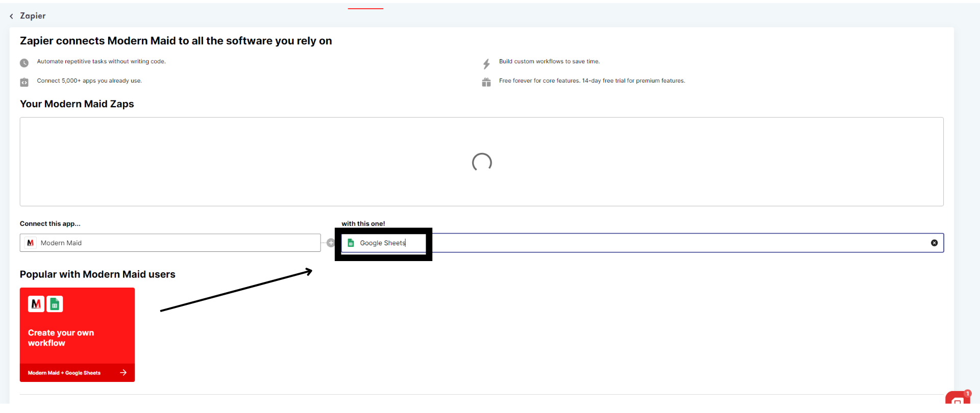Click the arrow on the workflow card

click(123, 373)
